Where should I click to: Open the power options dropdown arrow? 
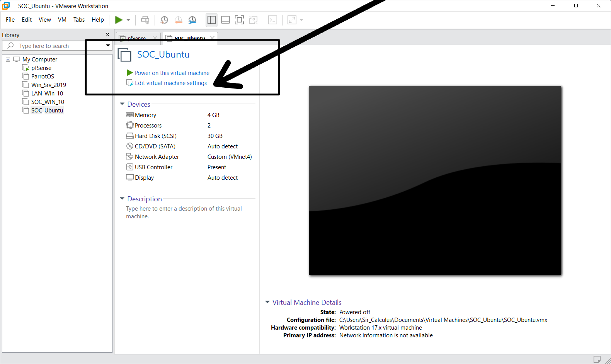[x=128, y=20]
